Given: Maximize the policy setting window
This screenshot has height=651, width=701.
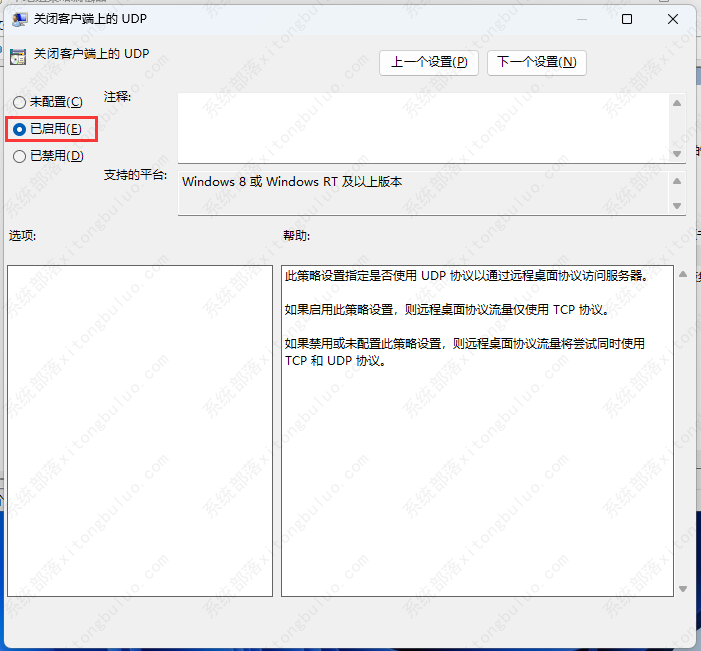Looking at the screenshot, I should point(626,19).
